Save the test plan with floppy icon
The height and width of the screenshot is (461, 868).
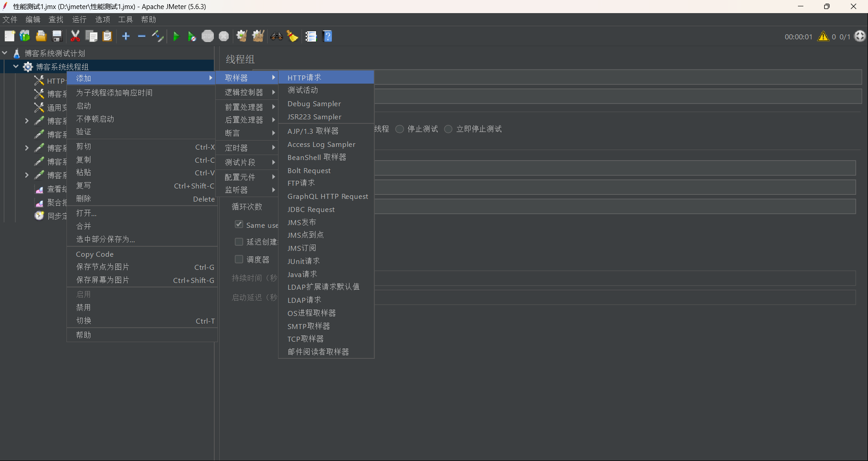(57, 36)
